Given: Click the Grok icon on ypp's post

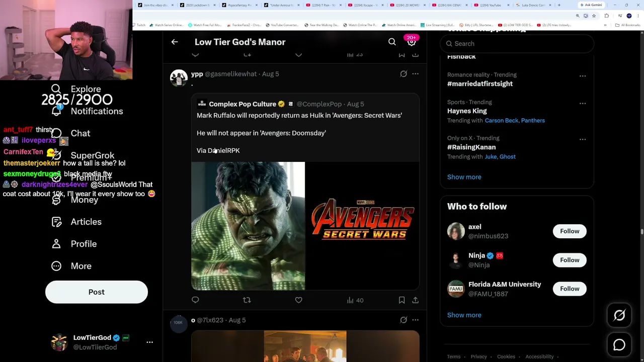Looking at the screenshot, I should [x=404, y=74].
